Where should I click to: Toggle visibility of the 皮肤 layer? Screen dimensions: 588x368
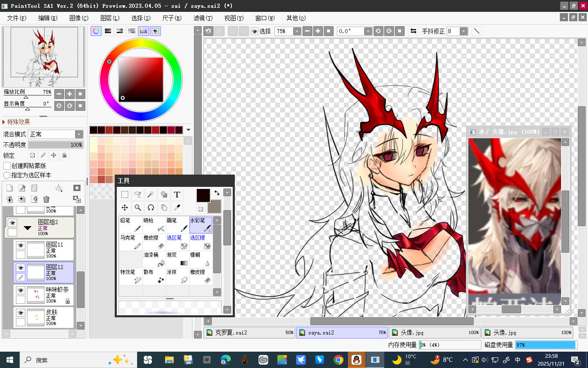pos(20,313)
